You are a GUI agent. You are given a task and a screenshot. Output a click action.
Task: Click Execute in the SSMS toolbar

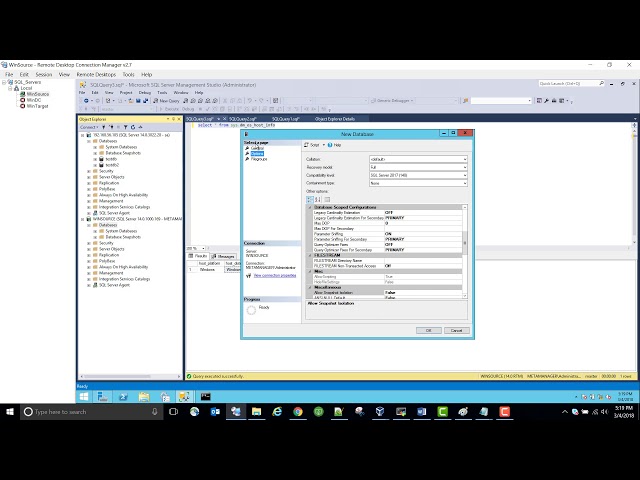[x=169, y=109]
